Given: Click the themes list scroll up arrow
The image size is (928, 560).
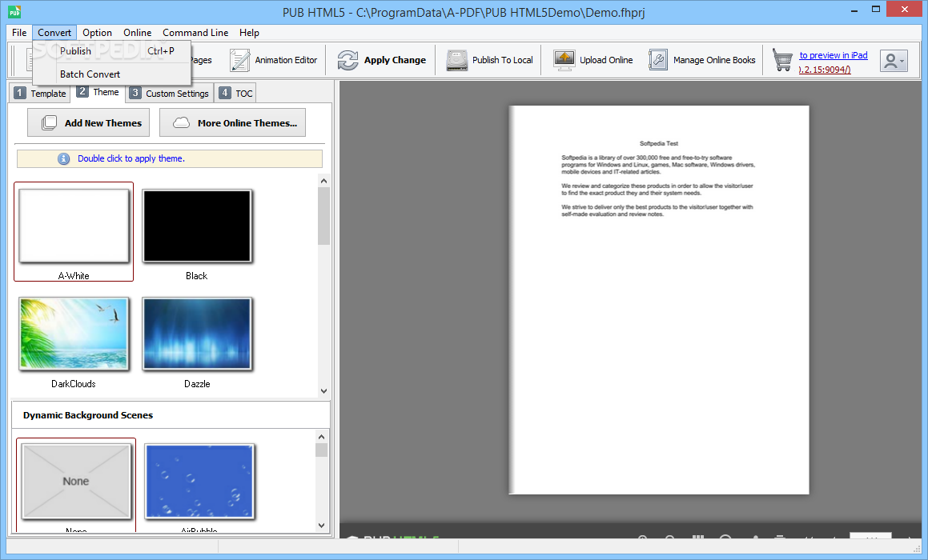Looking at the screenshot, I should pyautogui.click(x=323, y=180).
